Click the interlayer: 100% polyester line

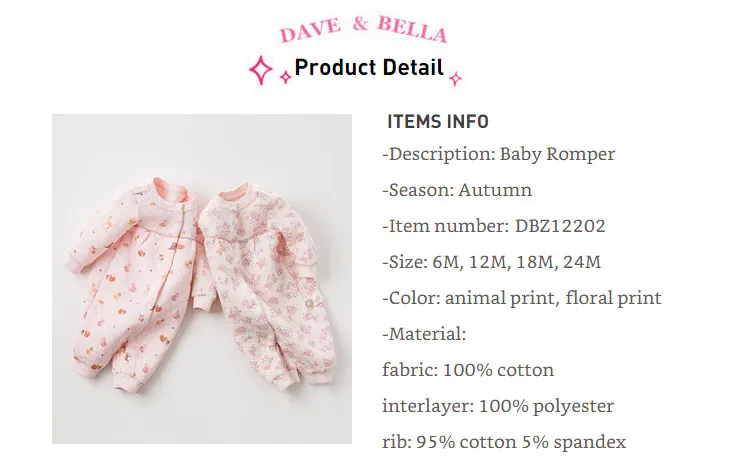point(498,406)
